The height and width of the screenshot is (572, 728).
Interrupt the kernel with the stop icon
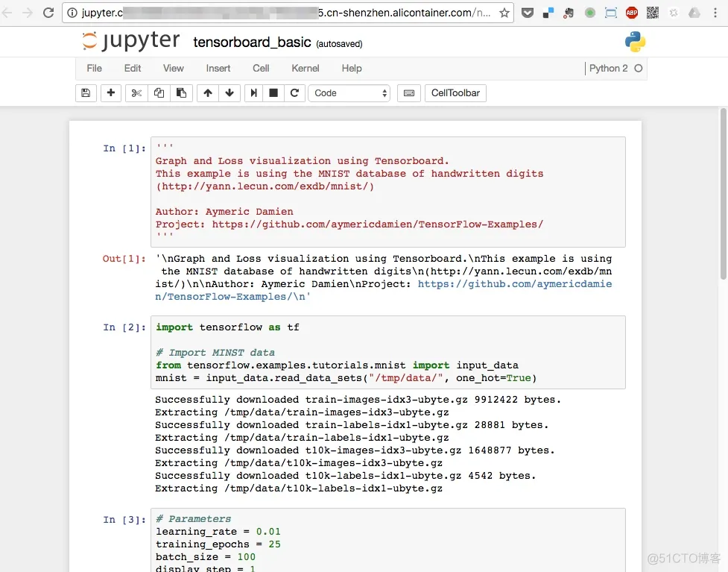pyautogui.click(x=273, y=93)
